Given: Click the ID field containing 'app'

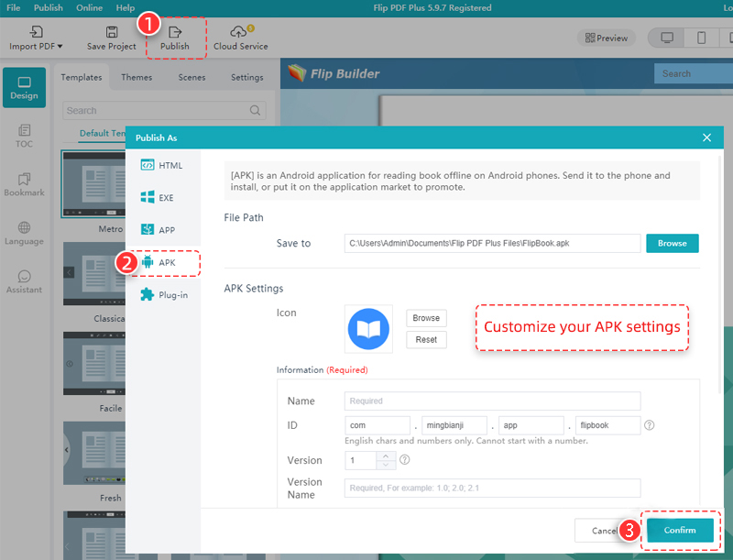Looking at the screenshot, I should click(x=531, y=425).
